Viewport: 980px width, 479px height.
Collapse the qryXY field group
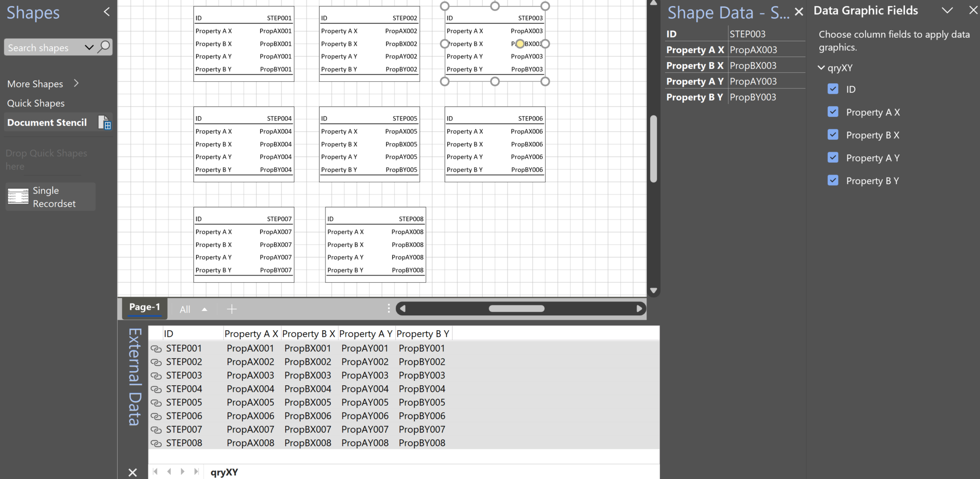click(x=821, y=68)
